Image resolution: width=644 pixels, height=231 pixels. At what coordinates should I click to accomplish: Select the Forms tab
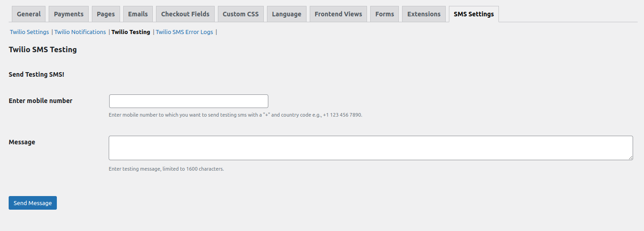[x=385, y=14]
